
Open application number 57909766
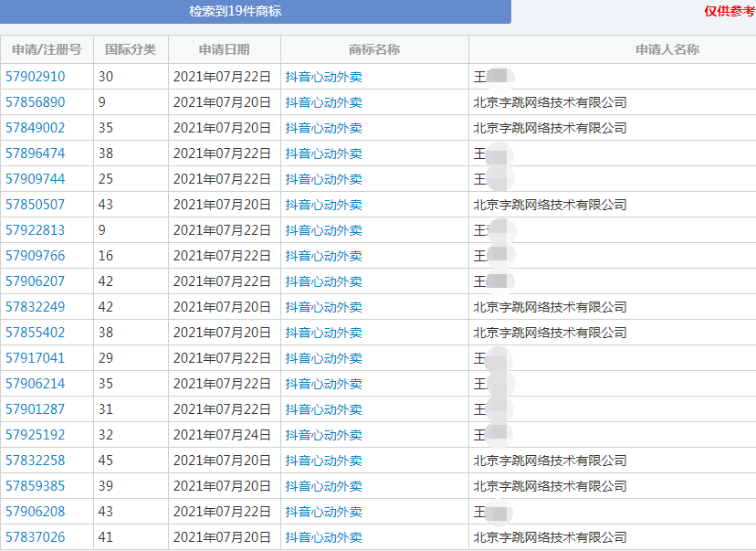(x=36, y=256)
